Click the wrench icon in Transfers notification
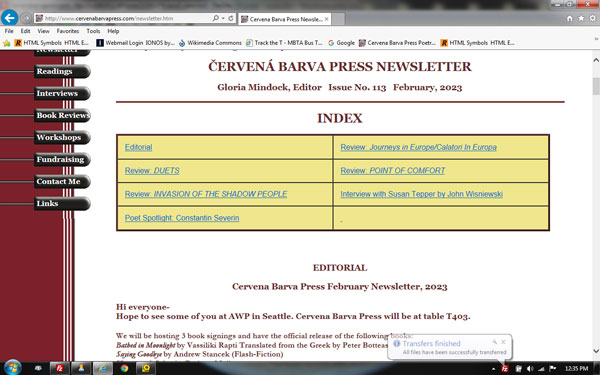600x375 pixels. coord(494,342)
